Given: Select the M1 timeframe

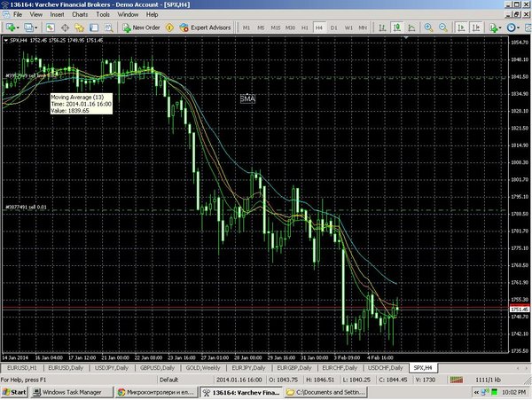Looking at the screenshot, I should (x=246, y=27).
